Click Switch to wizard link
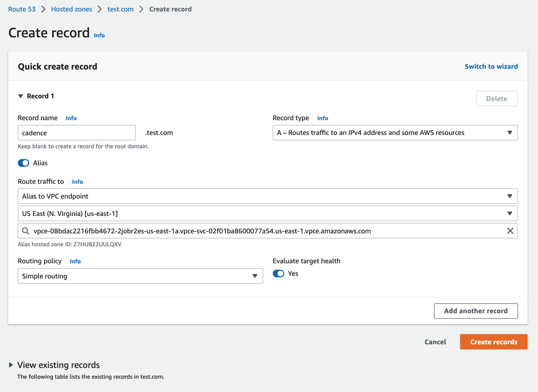 click(x=491, y=67)
